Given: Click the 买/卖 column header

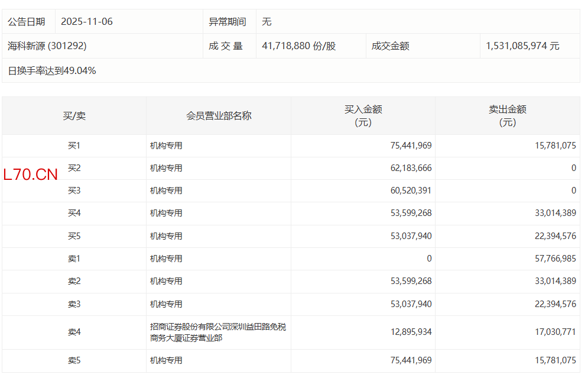Looking at the screenshot, I should [x=74, y=116].
